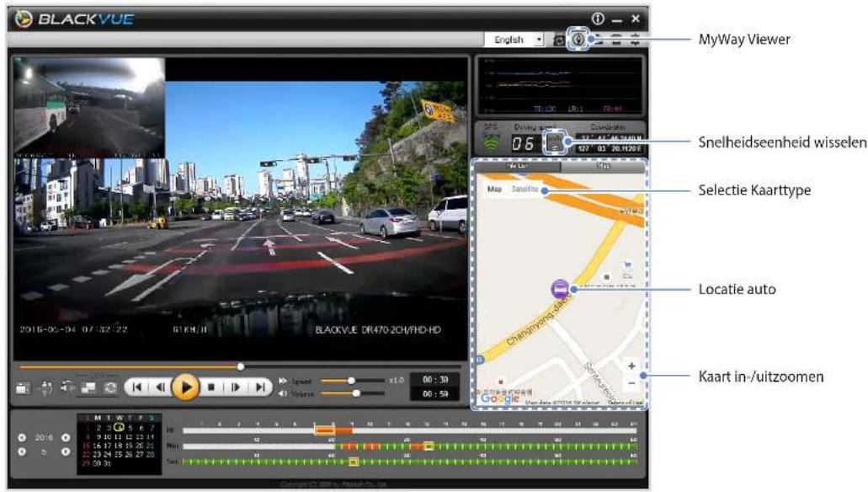868x492 pixels.
Task: Select Map view type on map
Action: (x=494, y=190)
